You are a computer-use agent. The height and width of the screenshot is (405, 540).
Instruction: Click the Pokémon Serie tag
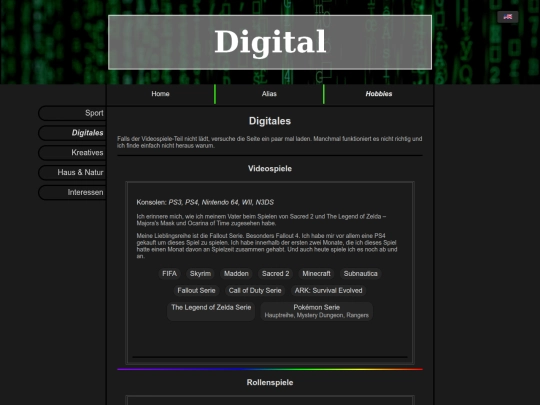(x=316, y=311)
